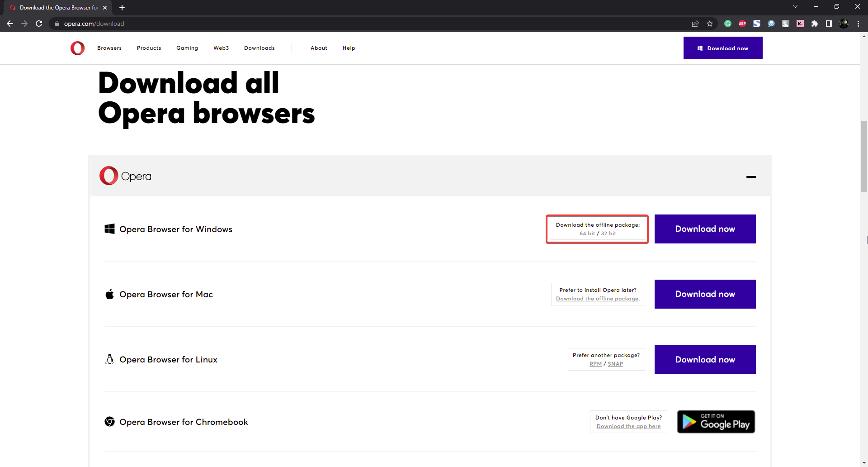
Task: Click the profile avatar icon
Action: pos(844,24)
